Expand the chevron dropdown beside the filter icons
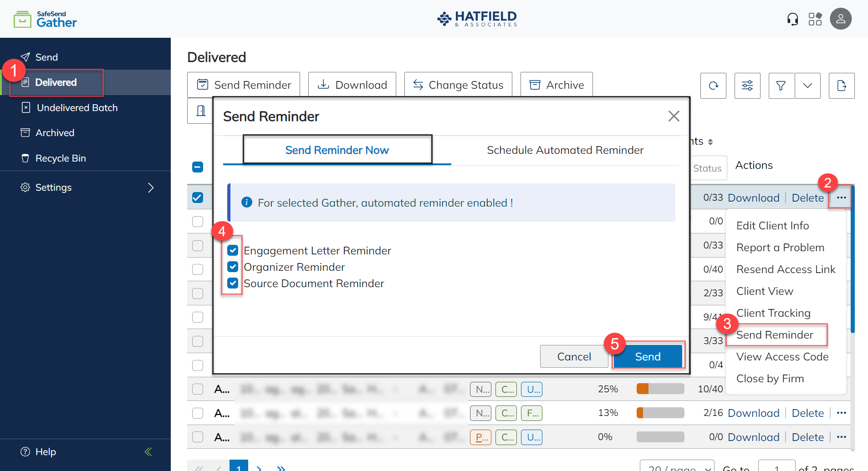868x471 pixels. point(808,86)
